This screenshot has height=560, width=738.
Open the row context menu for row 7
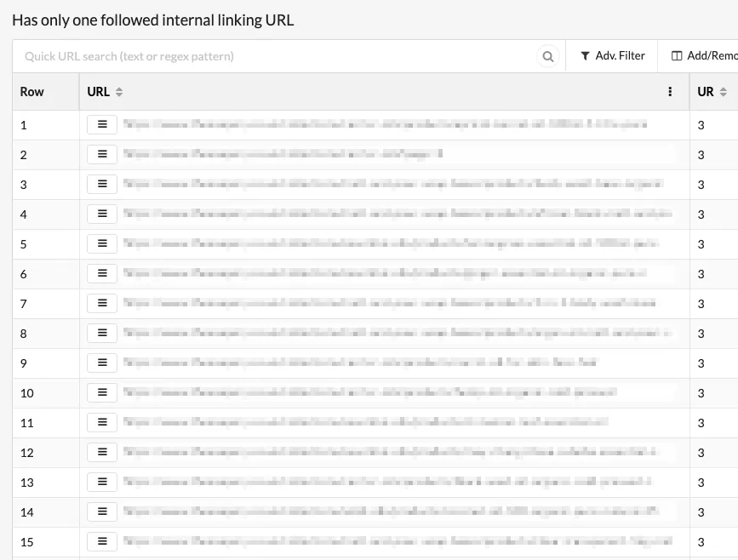point(102,303)
